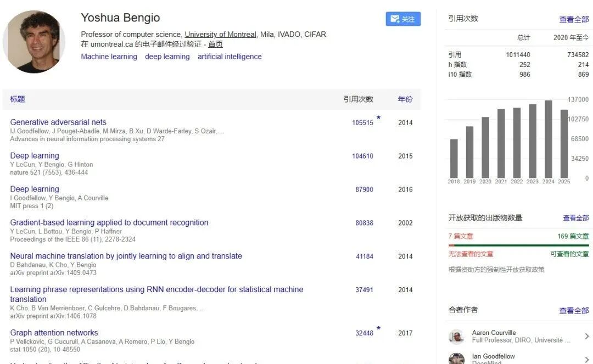
Task: Click i10 指数 total value 986
Action: pyautogui.click(x=524, y=75)
